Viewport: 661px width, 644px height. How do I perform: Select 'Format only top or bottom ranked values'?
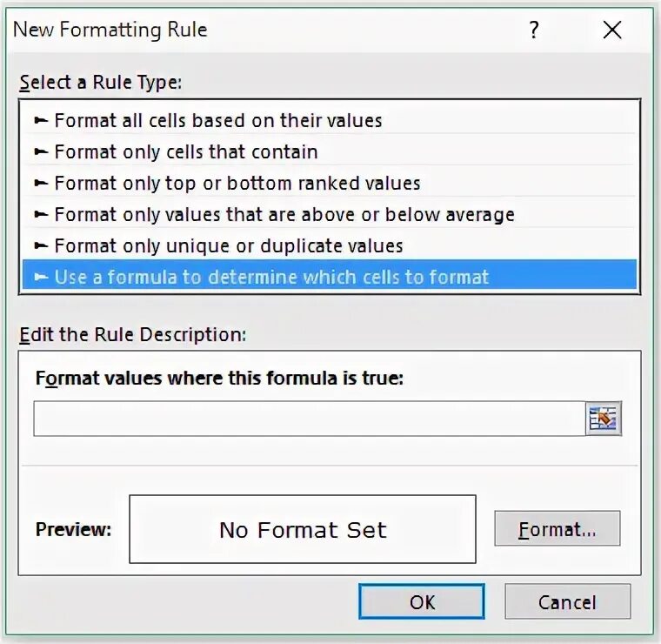330,183
